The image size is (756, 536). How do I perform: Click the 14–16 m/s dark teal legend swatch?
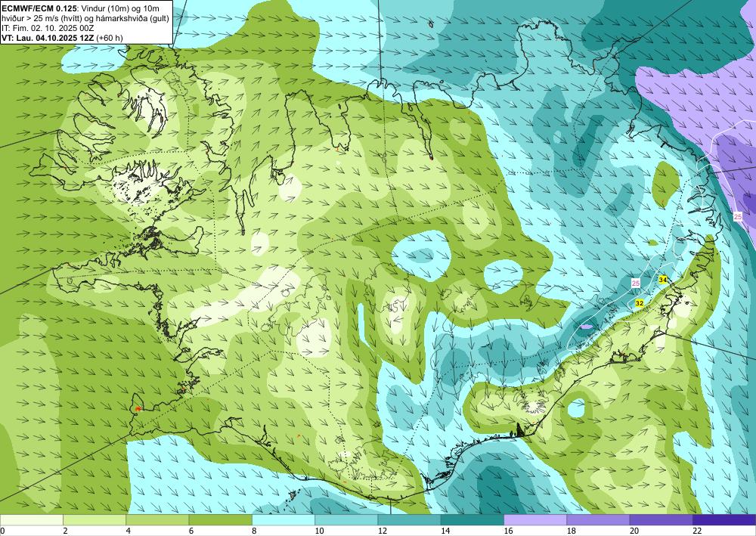click(472, 520)
